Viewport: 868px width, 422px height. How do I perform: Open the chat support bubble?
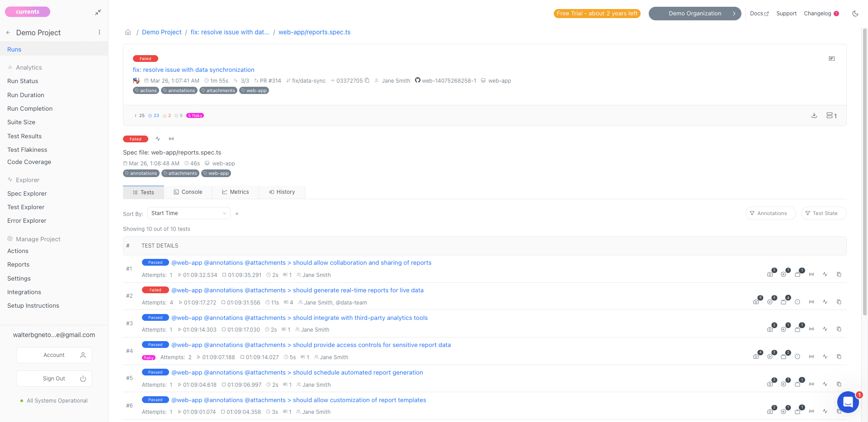coord(848,402)
